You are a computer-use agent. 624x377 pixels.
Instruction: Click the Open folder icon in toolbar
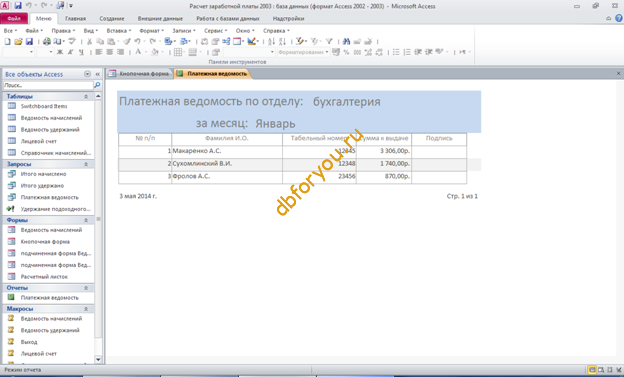(x=18, y=41)
